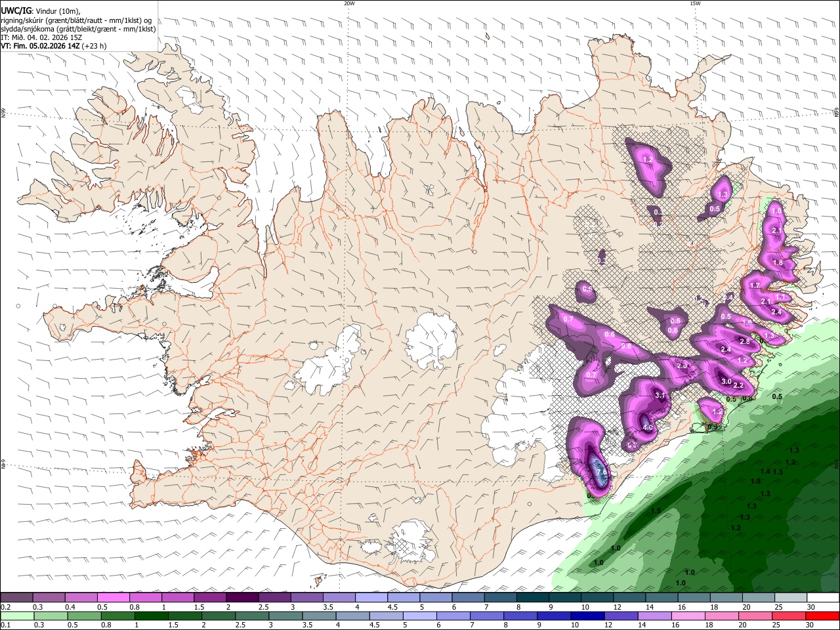Click the '3.0' snowfall value on the map
840x630 pixels.
(x=726, y=381)
